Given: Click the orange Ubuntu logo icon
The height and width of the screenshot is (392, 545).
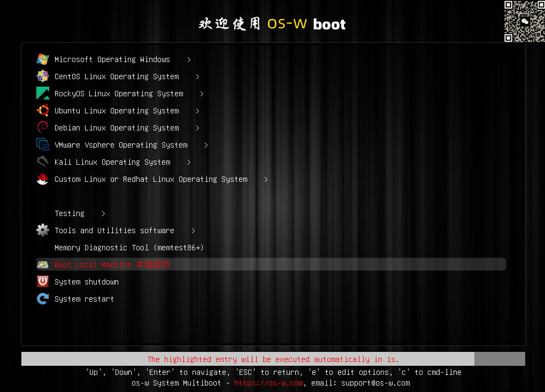Looking at the screenshot, I should 43,111.
